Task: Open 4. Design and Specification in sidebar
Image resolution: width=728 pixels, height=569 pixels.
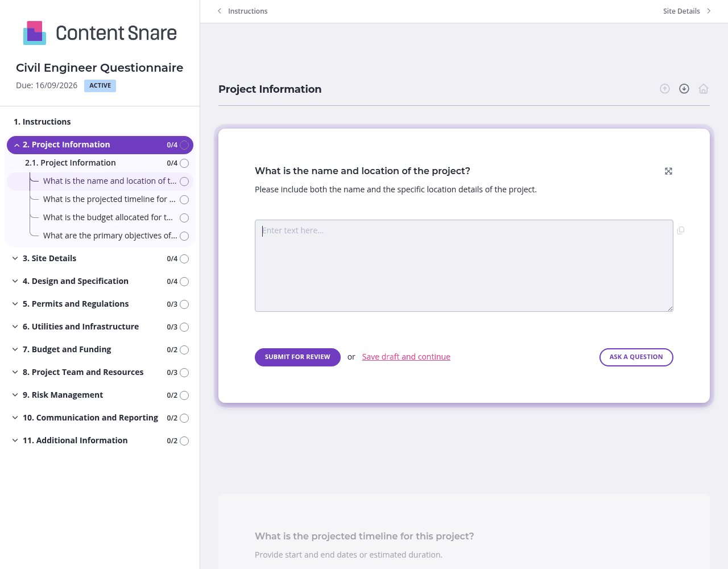Action: point(76,281)
